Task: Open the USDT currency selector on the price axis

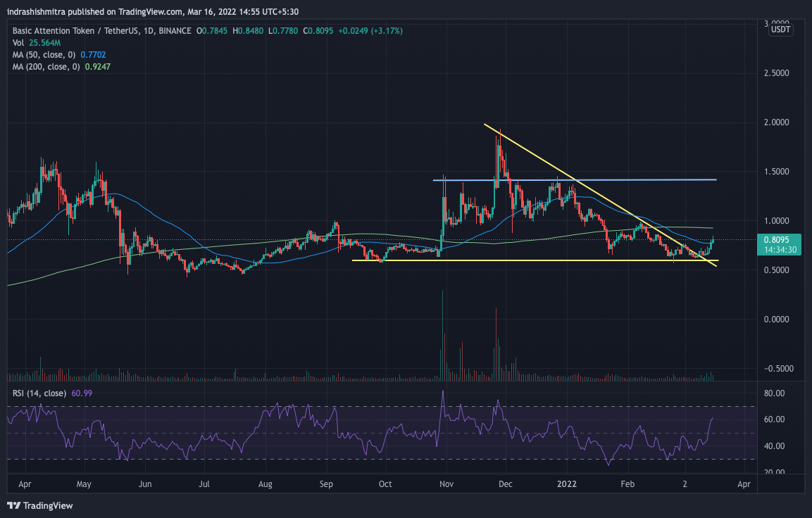Action: coord(780,30)
